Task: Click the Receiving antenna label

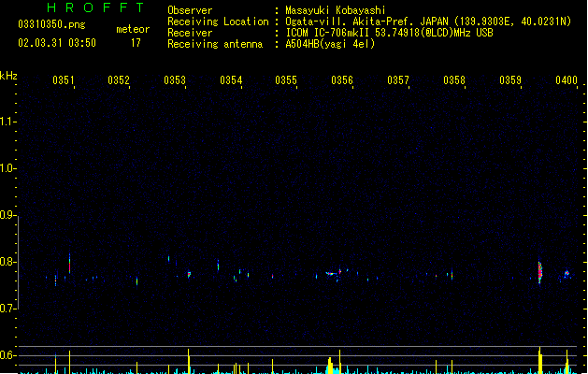Action: click(215, 44)
